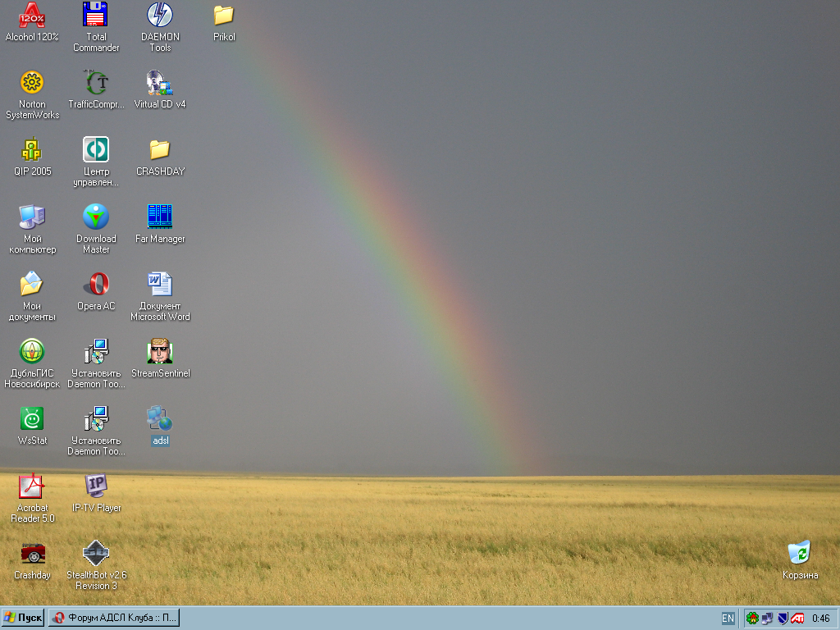Click the ATI tray icon
This screenshot has height=630, width=840.
point(797,619)
